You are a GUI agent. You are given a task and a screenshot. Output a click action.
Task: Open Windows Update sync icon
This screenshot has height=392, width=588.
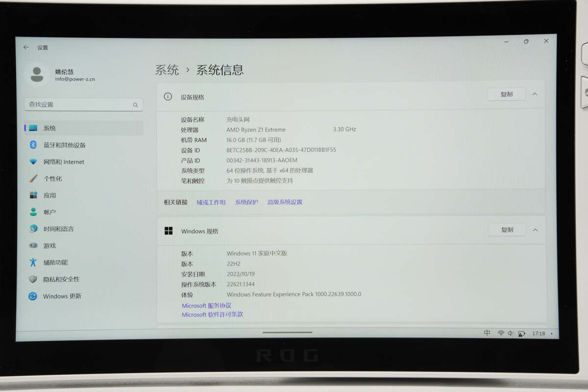click(x=33, y=296)
